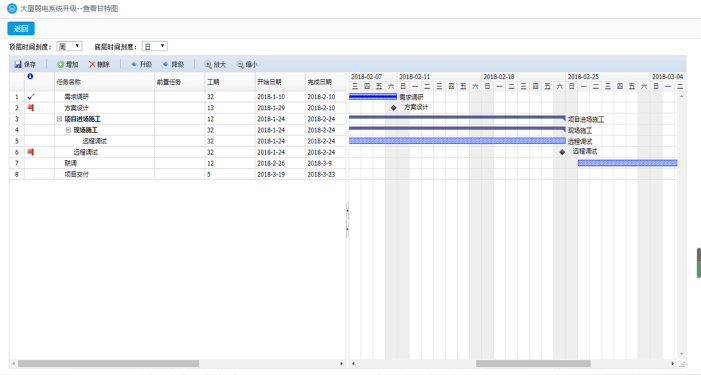
Task: Select the 项目进场施工 task name
Action: point(83,119)
